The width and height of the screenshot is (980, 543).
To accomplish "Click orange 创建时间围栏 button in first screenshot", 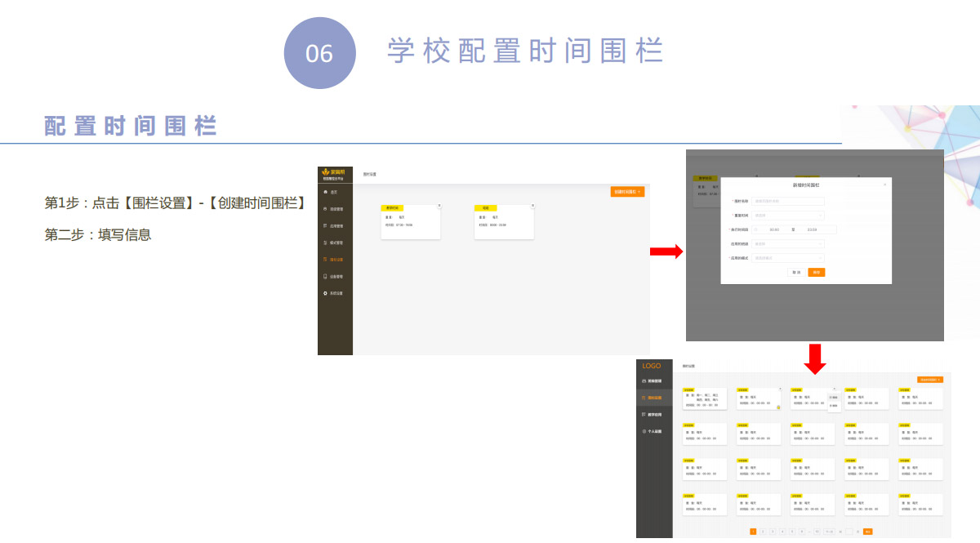I will [627, 192].
